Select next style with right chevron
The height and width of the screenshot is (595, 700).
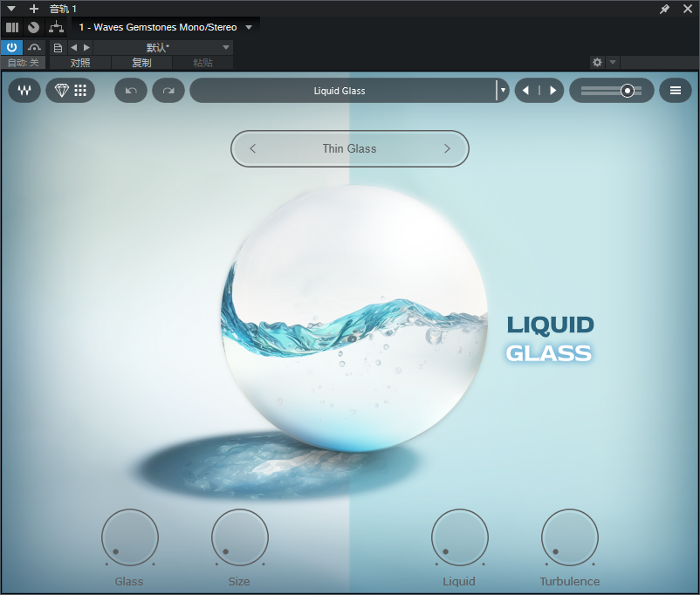pyautogui.click(x=447, y=148)
